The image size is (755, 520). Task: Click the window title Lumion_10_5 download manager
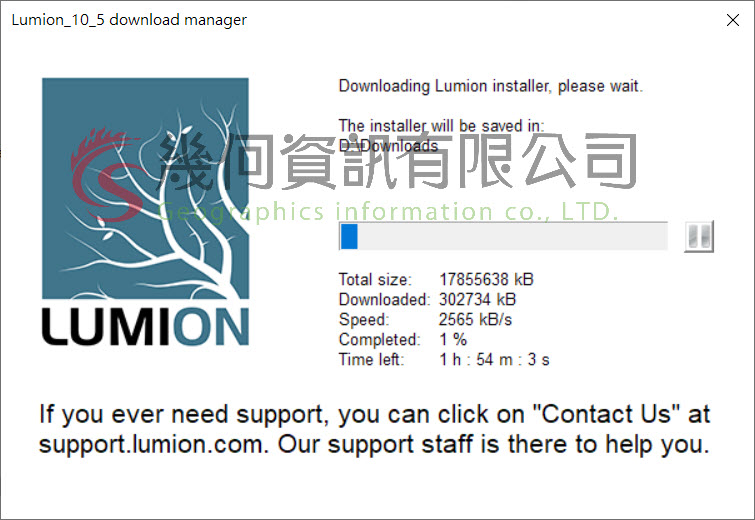(x=129, y=20)
